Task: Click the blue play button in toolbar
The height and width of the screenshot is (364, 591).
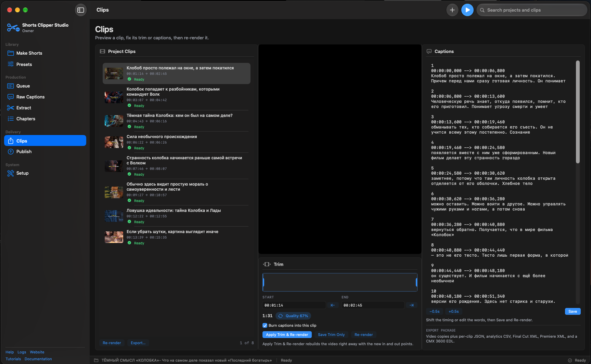Action: click(x=467, y=10)
